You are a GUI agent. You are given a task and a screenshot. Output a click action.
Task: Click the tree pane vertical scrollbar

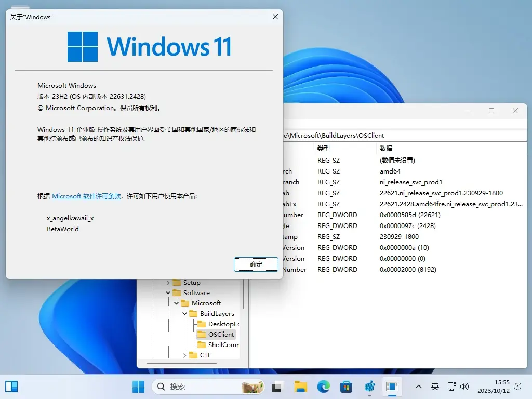[244, 295]
